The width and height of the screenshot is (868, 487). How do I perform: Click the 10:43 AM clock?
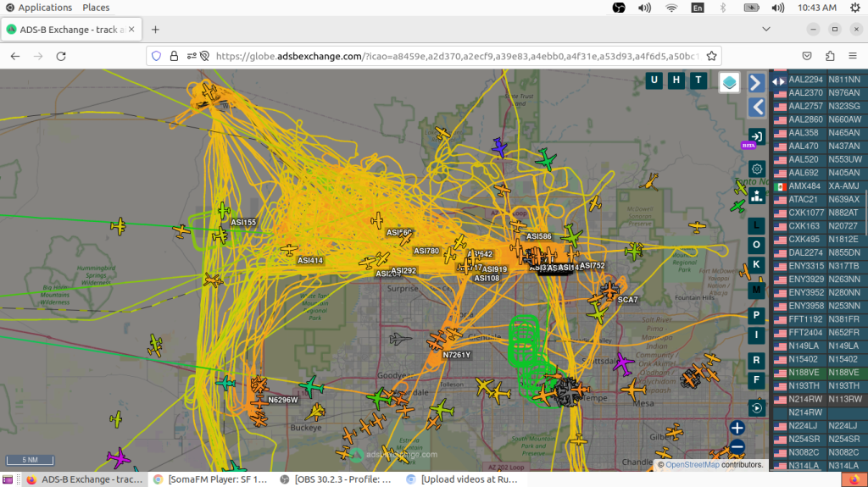(x=817, y=8)
